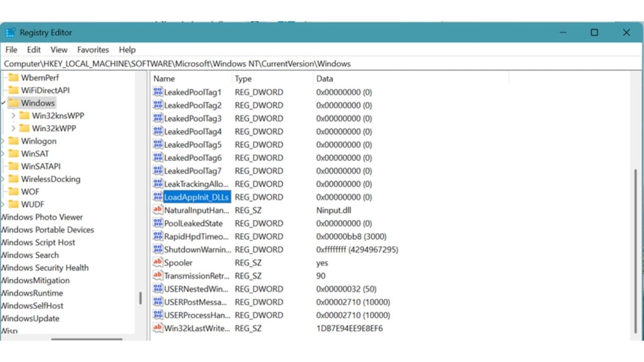Select the Windows Photo Viewer key
Screen dimensions: 644x362
point(42,217)
